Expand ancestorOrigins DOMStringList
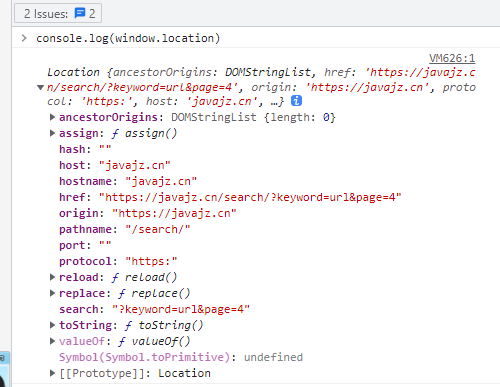Screen dimensions: 500x387 click(52, 117)
